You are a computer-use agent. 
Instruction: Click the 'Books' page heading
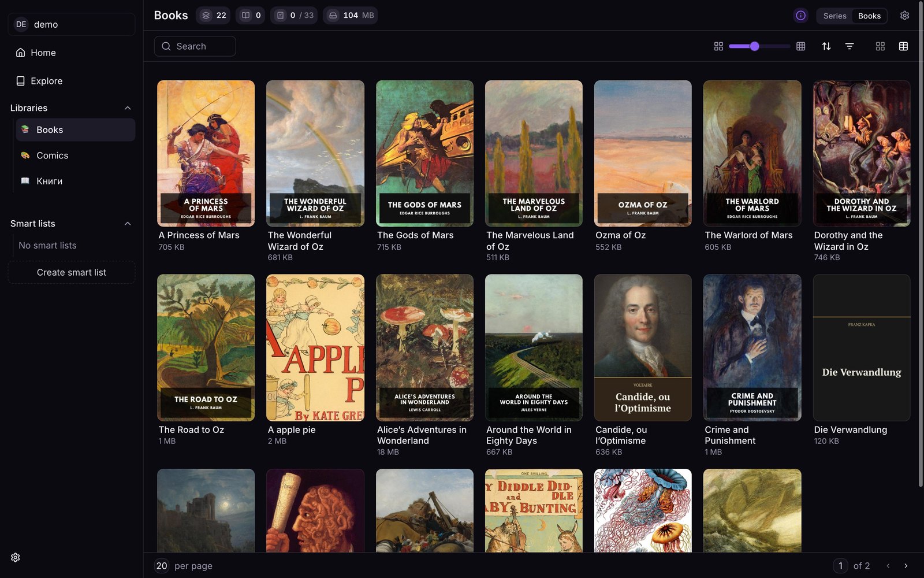pyautogui.click(x=171, y=16)
